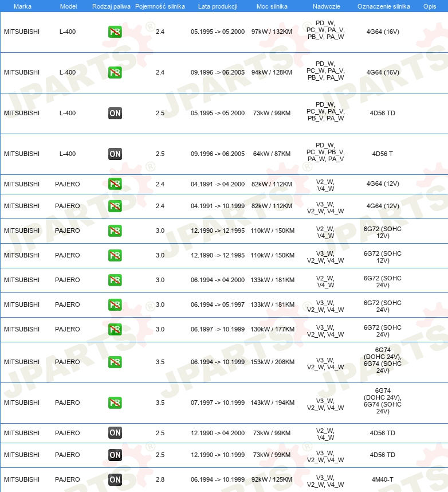Click 6G74 engine code cell in the 143kW row
Image resolution: width=448 pixels, height=492 pixels.
tap(383, 401)
